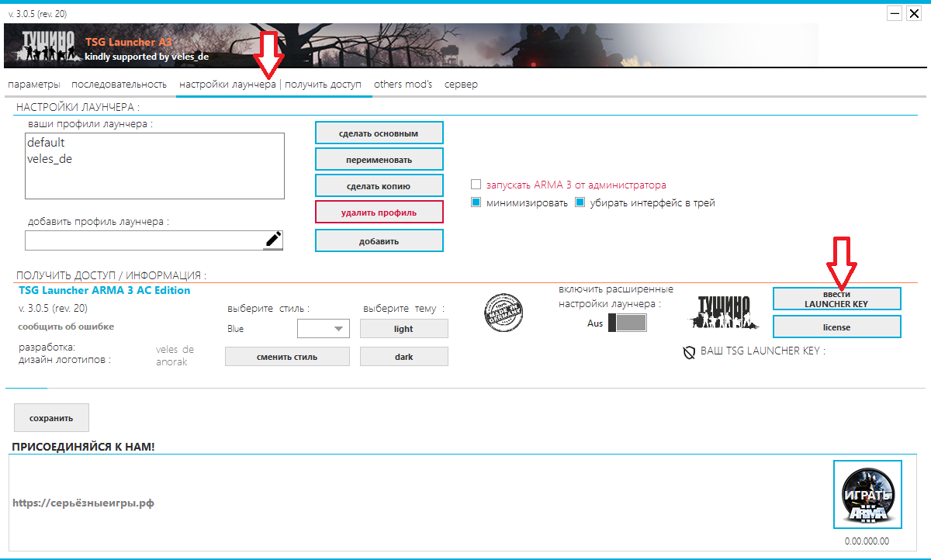Click the сделать копию button
Viewport: 931px width, 560px height.
[379, 185]
